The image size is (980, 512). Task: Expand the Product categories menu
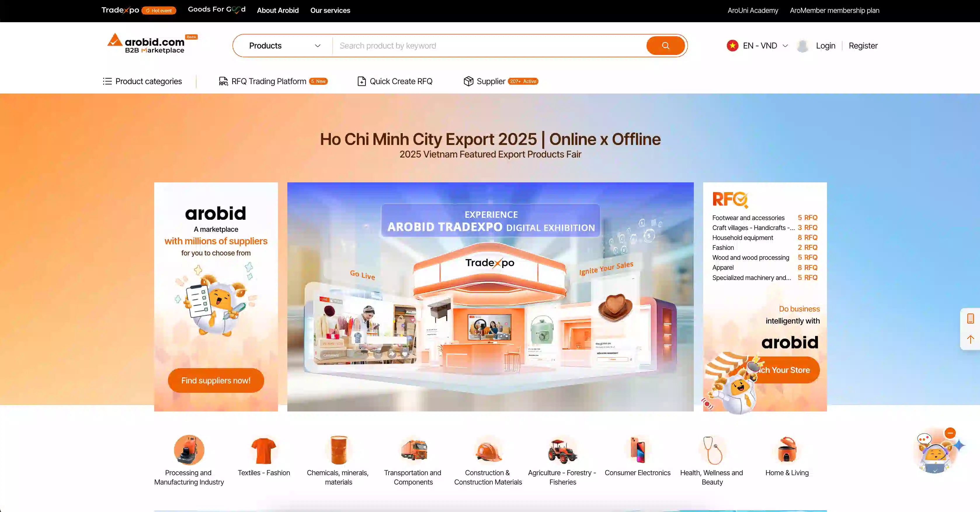click(x=143, y=82)
